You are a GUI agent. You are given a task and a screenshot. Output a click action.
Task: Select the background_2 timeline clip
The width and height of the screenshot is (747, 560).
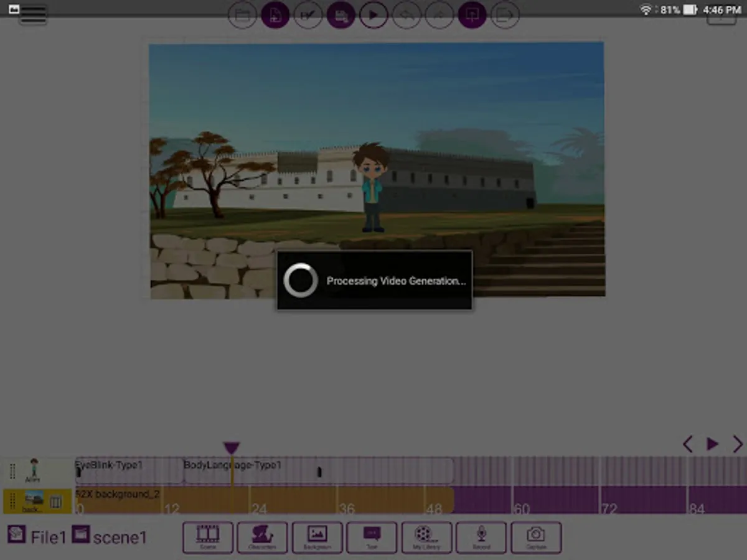click(x=265, y=500)
